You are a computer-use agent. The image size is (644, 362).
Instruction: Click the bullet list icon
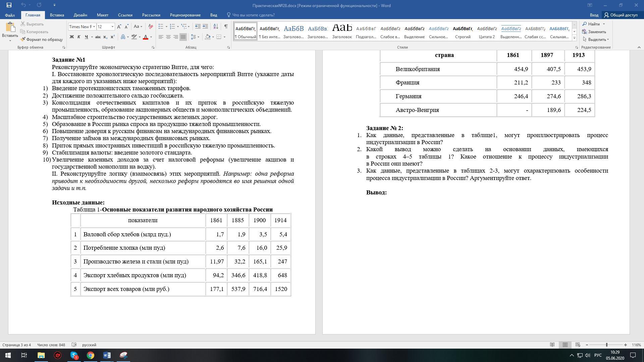[x=161, y=26]
